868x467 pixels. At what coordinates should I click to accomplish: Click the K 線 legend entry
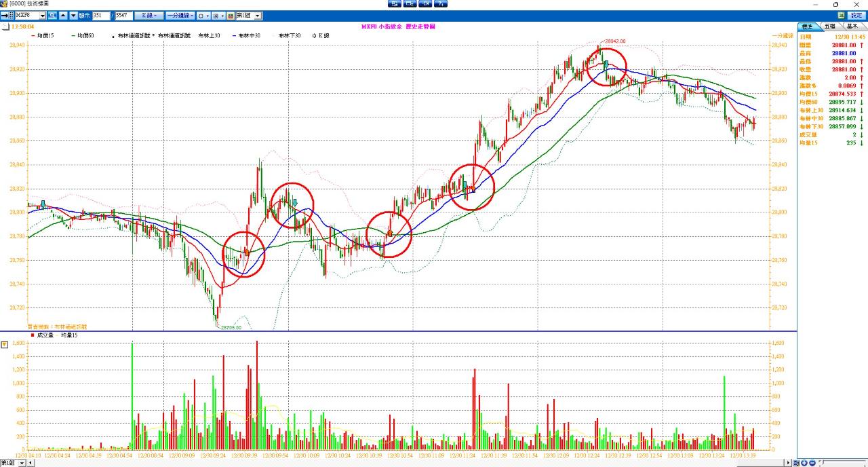[x=320, y=35]
